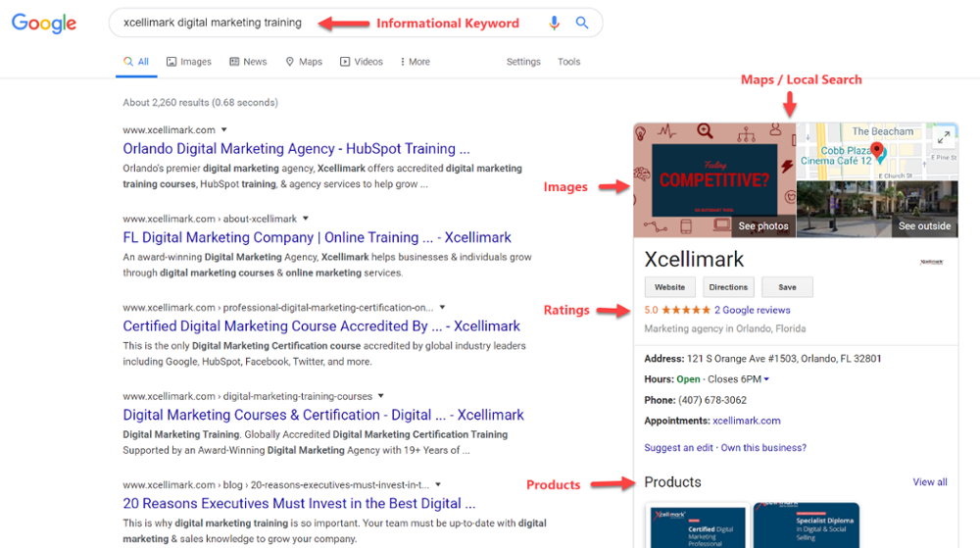Switch to the Videos tab
This screenshot has width=980, height=548.
[x=362, y=62]
